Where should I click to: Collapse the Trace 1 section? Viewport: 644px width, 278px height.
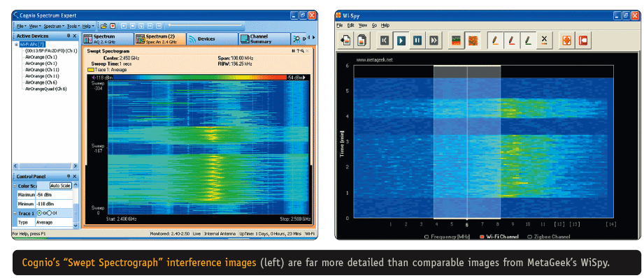(15, 214)
